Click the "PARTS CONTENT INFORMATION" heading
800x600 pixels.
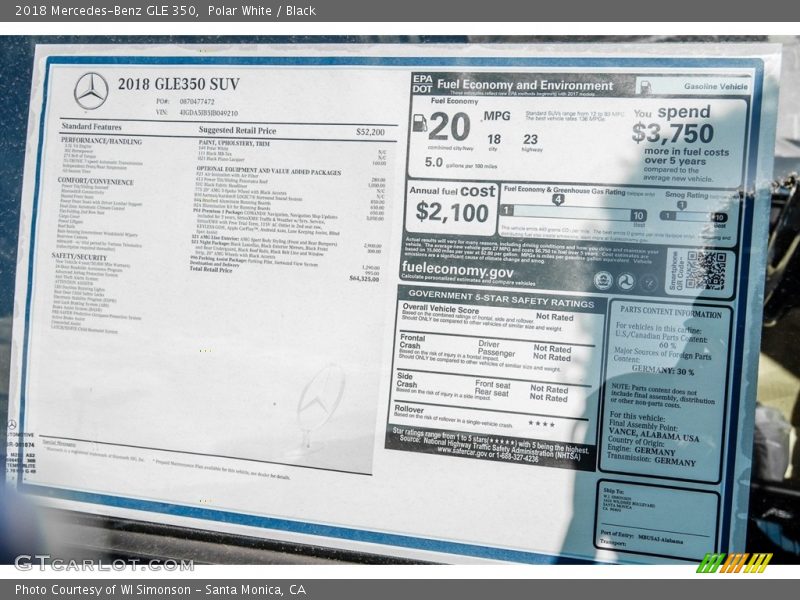pyautogui.click(x=671, y=312)
